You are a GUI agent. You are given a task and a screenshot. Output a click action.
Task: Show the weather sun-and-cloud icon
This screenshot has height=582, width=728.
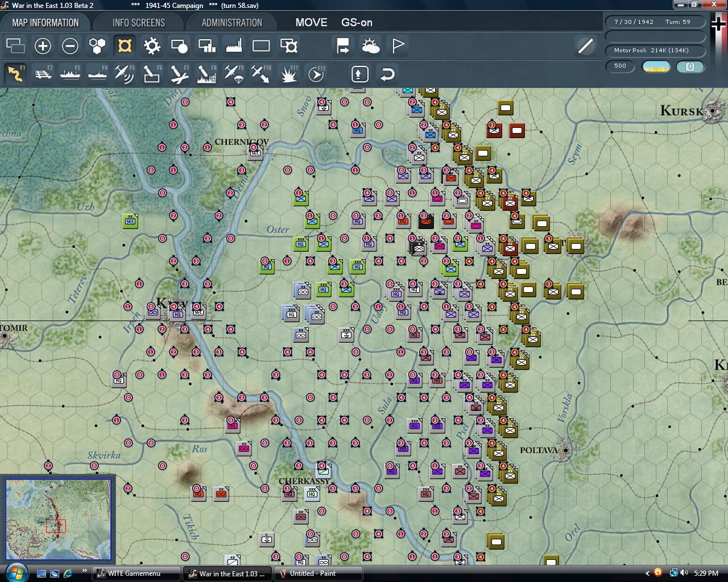coord(370,46)
